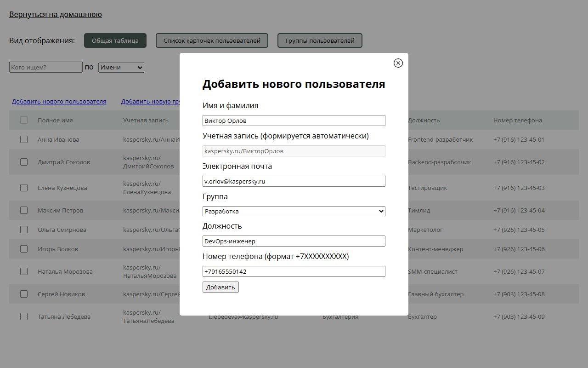Tick the checkbox for Анна Иванова
The height and width of the screenshot is (368, 588).
tap(24, 139)
